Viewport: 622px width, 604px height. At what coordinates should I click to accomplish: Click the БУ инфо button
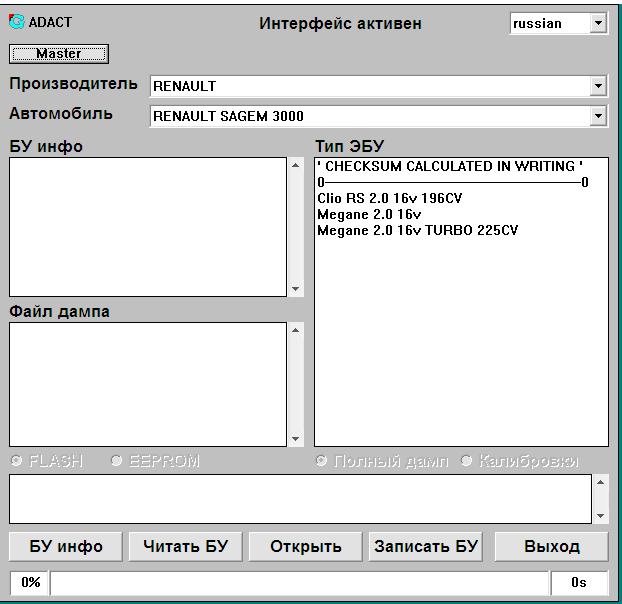[x=66, y=546]
